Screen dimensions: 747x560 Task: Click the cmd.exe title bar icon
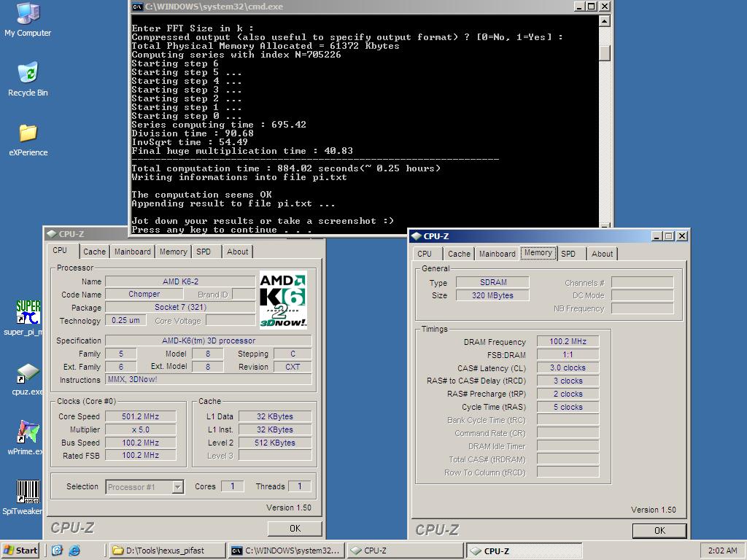coord(137,6)
